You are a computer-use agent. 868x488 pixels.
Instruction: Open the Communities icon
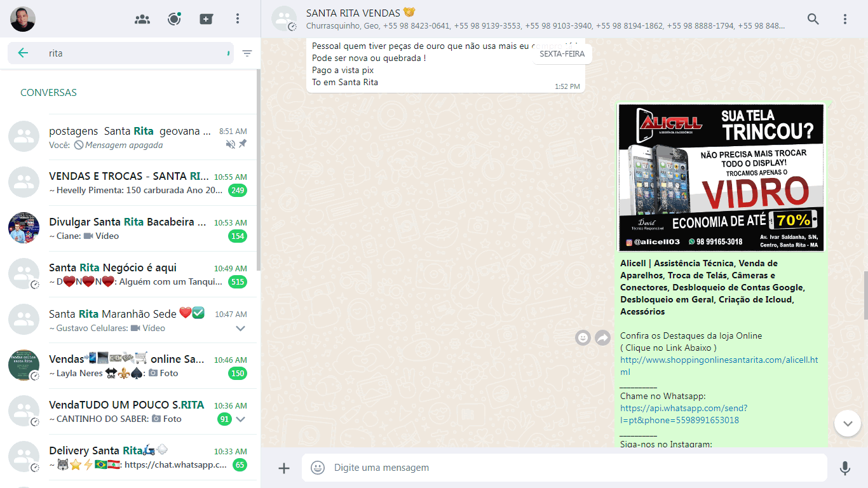[142, 19]
